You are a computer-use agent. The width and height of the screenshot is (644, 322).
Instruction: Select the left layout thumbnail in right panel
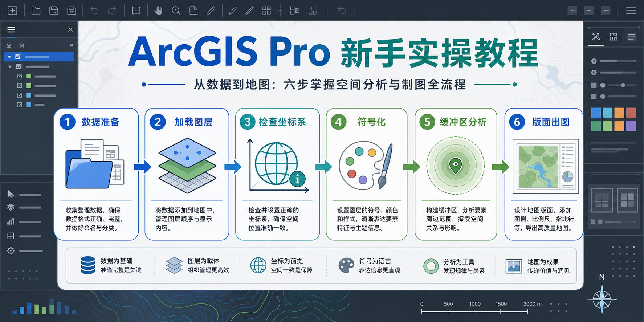(x=602, y=200)
